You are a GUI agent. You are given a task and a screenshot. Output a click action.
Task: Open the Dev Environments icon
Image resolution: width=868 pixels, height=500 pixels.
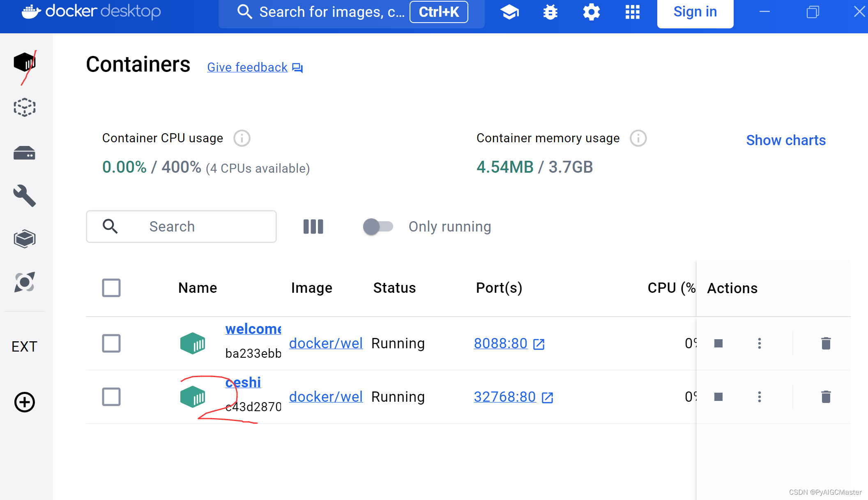24,238
